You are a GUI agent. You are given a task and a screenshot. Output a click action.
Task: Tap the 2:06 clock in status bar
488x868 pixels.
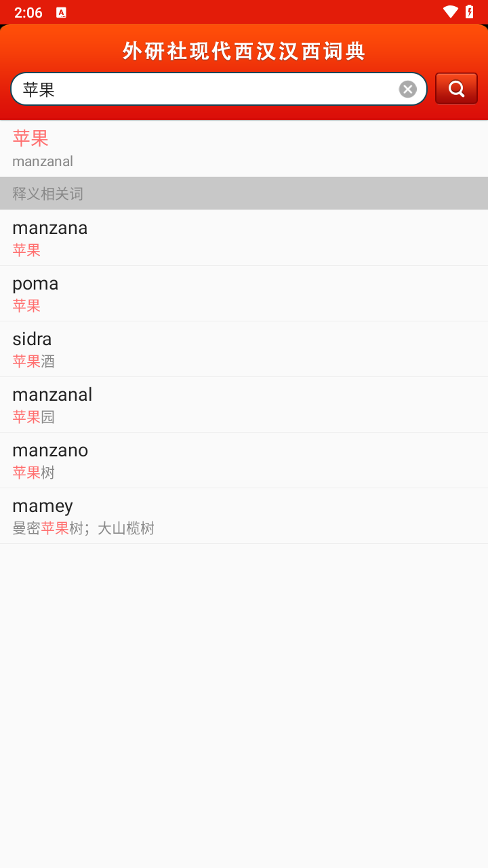[28, 12]
